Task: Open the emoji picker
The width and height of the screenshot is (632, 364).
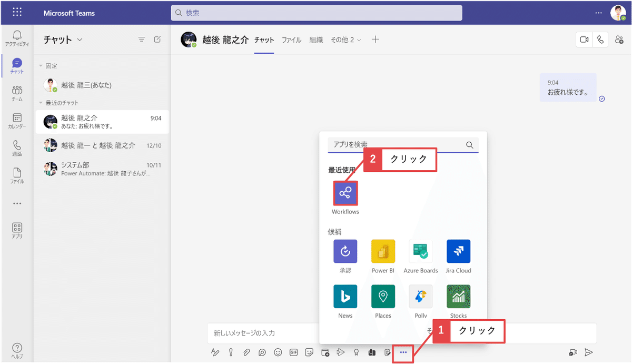Action: 278,352
